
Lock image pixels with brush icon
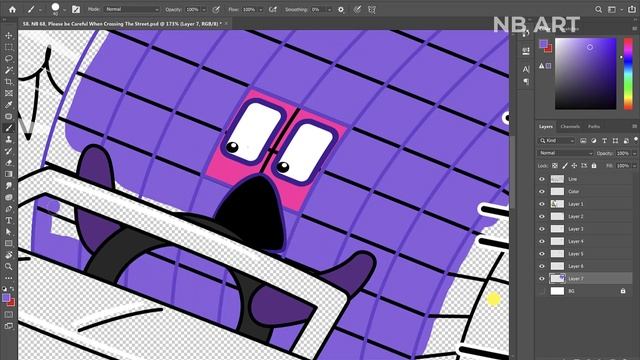pyautogui.click(x=564, y=166)
